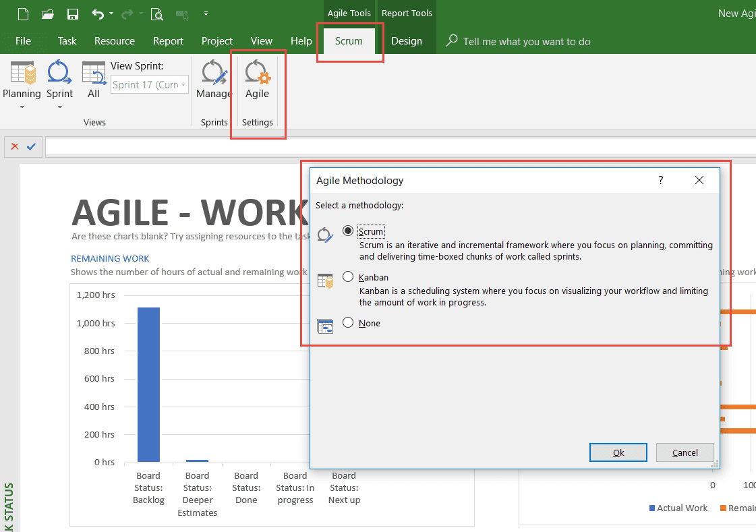This screenshot has height=532, width=756.
Task: Expand the Planning button dropdown arrow
Action: click(x=22, y=107)
